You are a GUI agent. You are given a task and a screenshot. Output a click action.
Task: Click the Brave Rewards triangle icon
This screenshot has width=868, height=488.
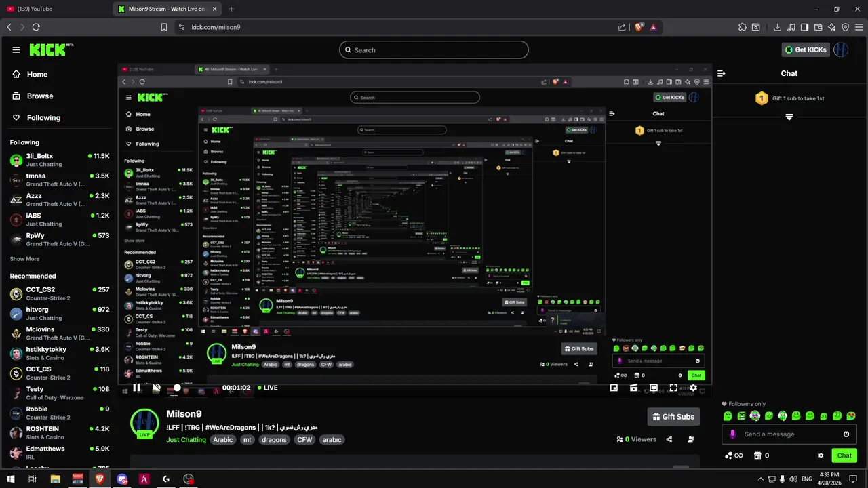(653, 27)
